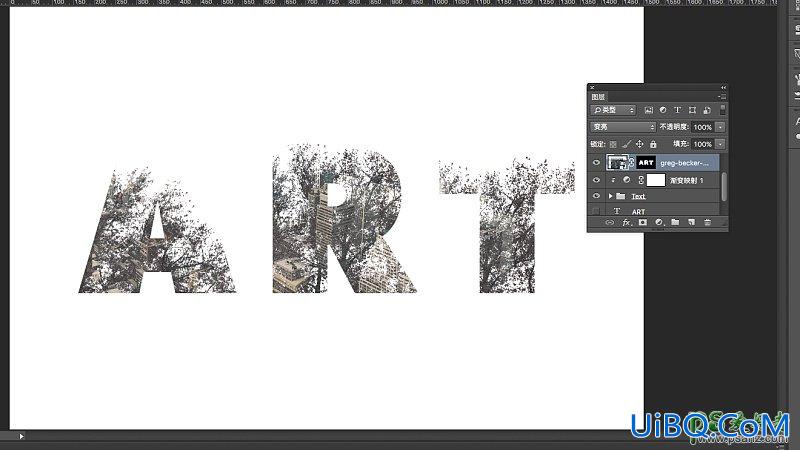Collapse Layers panel double-arrow icon

pos(723,88)
